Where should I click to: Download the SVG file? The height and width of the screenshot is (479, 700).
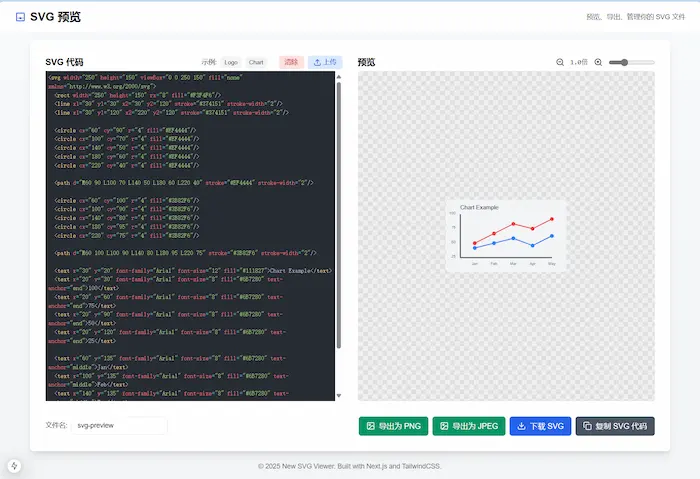click(x=541, y=426)
